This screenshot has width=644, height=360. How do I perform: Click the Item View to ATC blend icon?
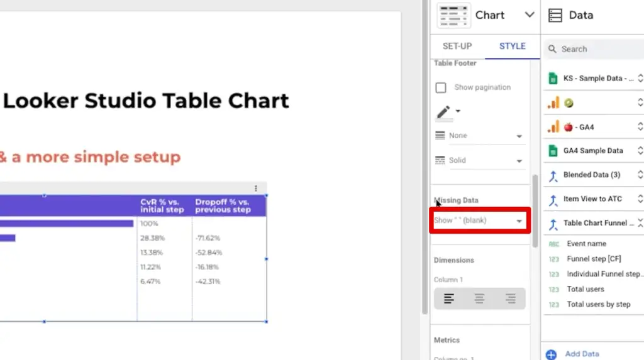553,200
